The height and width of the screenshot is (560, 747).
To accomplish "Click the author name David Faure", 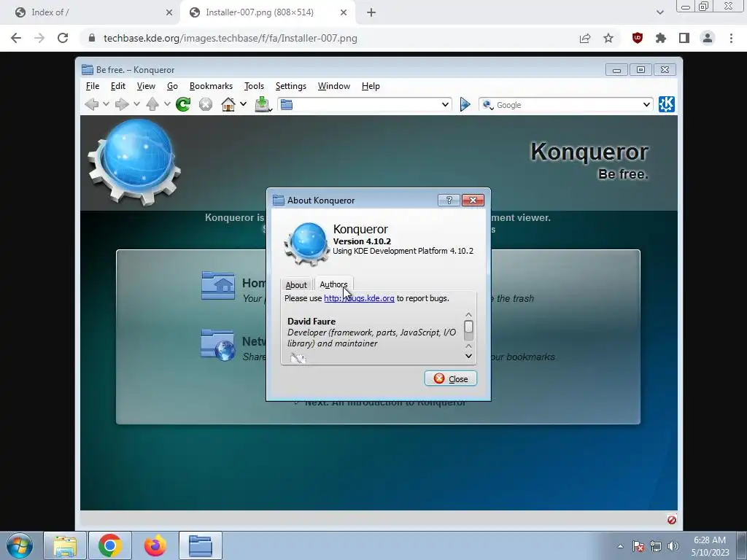I will pos(311,322).
